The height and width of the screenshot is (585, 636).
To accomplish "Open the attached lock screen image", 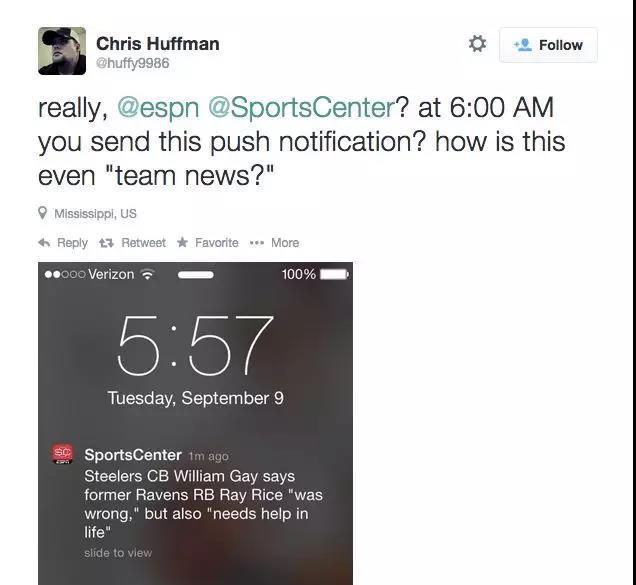I will point(196,423).
